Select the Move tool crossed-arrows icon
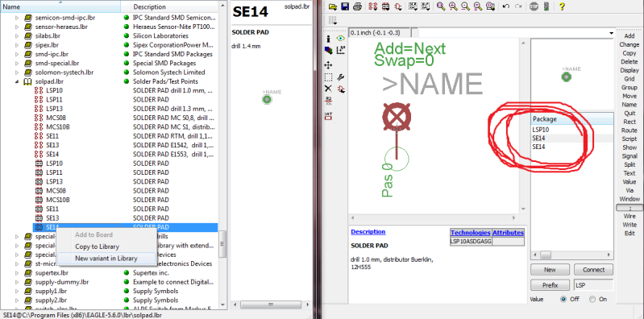 [x=328, y=65]
